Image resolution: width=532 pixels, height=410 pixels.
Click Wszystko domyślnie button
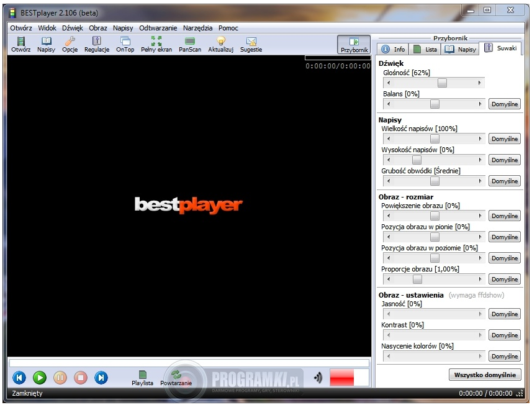click(x=485, y=375)
